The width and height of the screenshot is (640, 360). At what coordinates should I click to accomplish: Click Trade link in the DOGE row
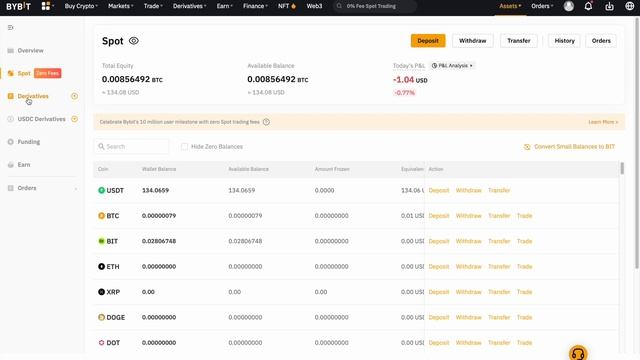(524, 317)
